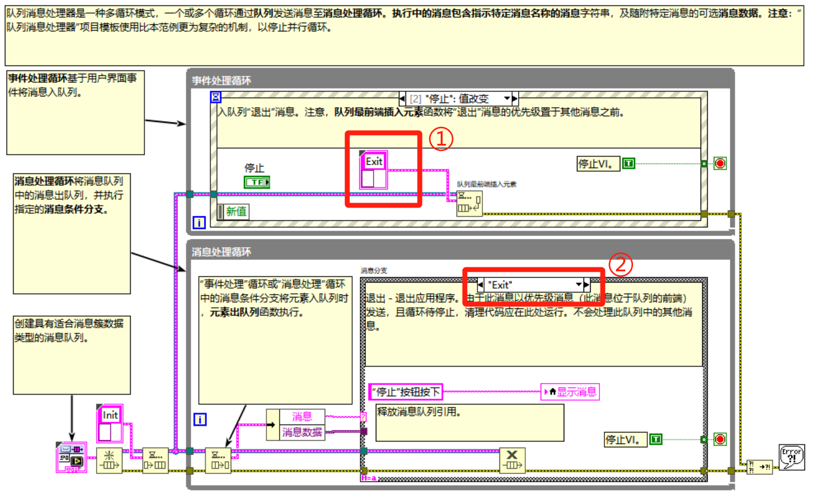The height and width of the screenshot is (504, 839).
Task: Select the 事件处理循环 loop title label
Action: 221,81
